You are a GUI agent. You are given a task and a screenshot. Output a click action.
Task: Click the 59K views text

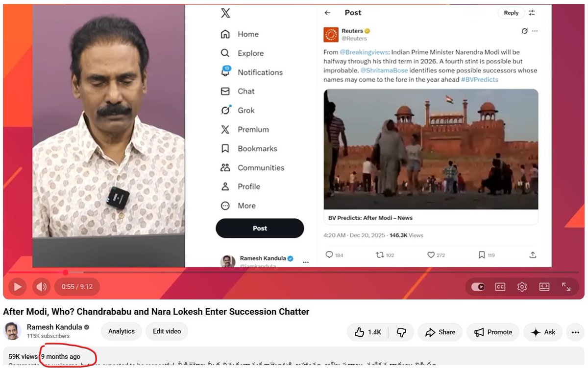coord(23,357)
